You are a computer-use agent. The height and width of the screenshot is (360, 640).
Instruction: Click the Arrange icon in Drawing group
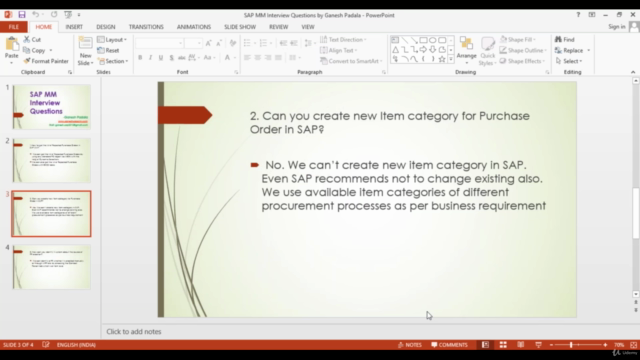coord(466,43)
